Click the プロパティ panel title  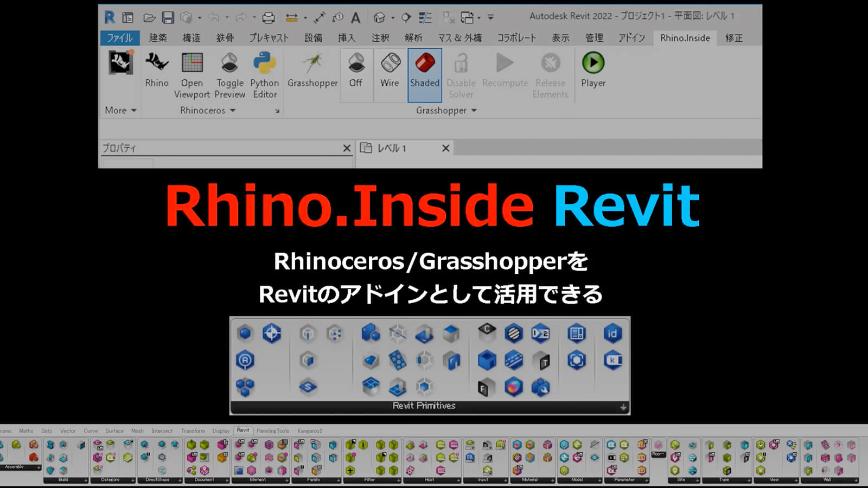click(x=119, y=148)
